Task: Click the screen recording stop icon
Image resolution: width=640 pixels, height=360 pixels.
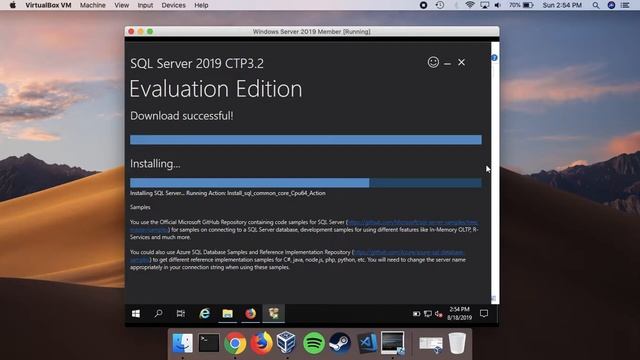Action: (424, 5)
